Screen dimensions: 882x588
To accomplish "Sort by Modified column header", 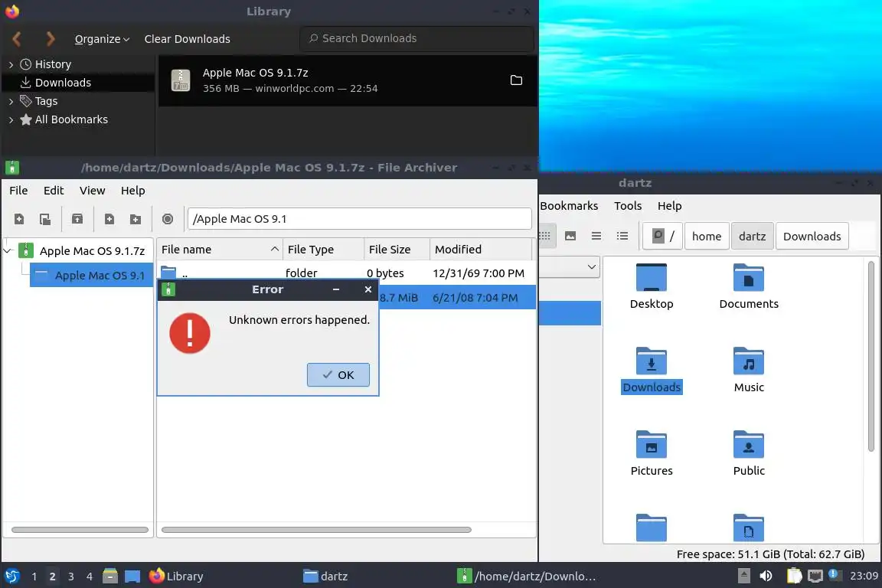I will 480,250.
